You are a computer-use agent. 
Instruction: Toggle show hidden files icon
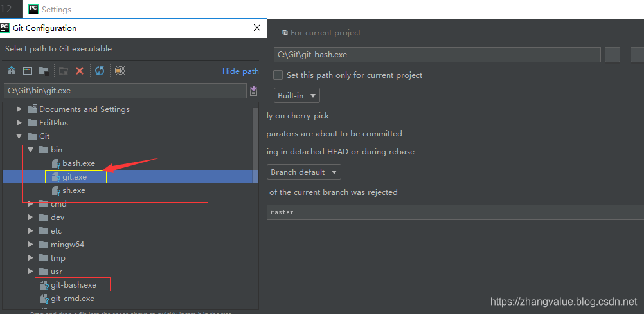pos(120,71)
